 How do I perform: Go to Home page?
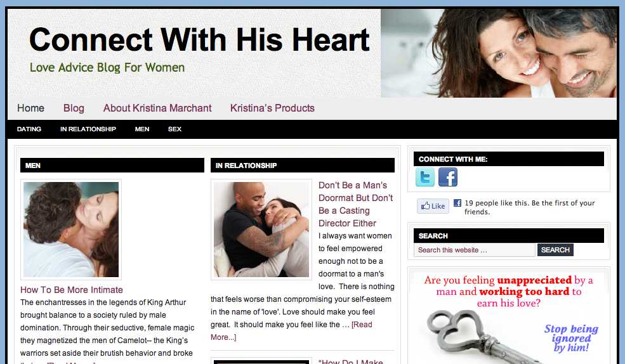tap(30, 108)
